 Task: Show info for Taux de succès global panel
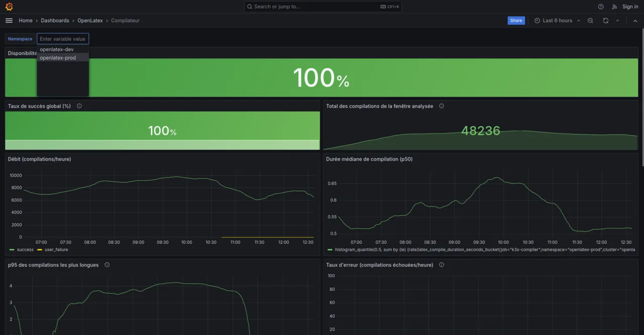tap(79, 106)
